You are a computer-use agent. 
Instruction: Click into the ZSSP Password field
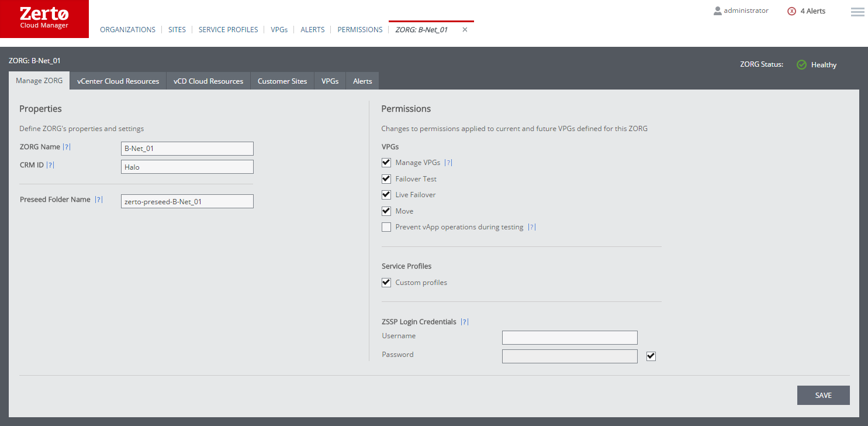(570, 356)
